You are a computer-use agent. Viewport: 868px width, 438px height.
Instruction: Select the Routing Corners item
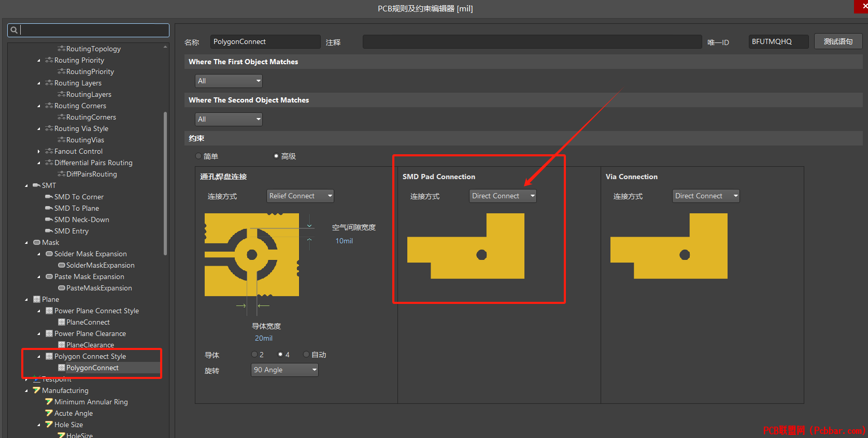pos(80,106)
